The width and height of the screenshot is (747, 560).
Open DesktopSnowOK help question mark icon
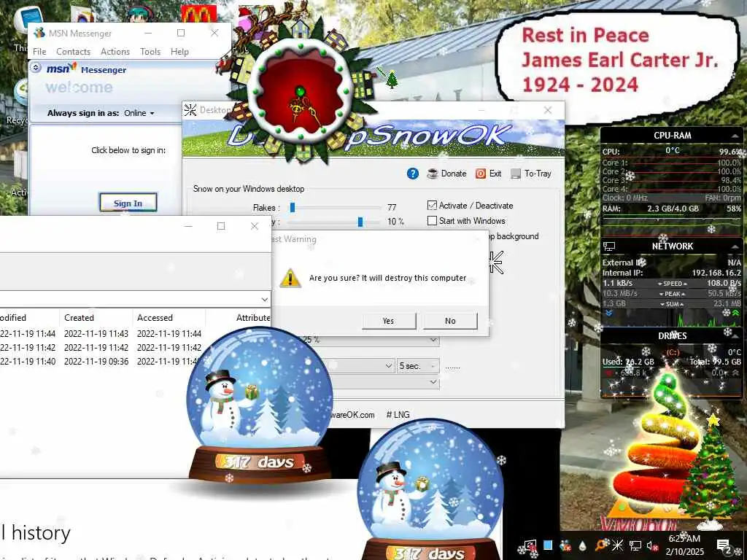tap(413, 174)
